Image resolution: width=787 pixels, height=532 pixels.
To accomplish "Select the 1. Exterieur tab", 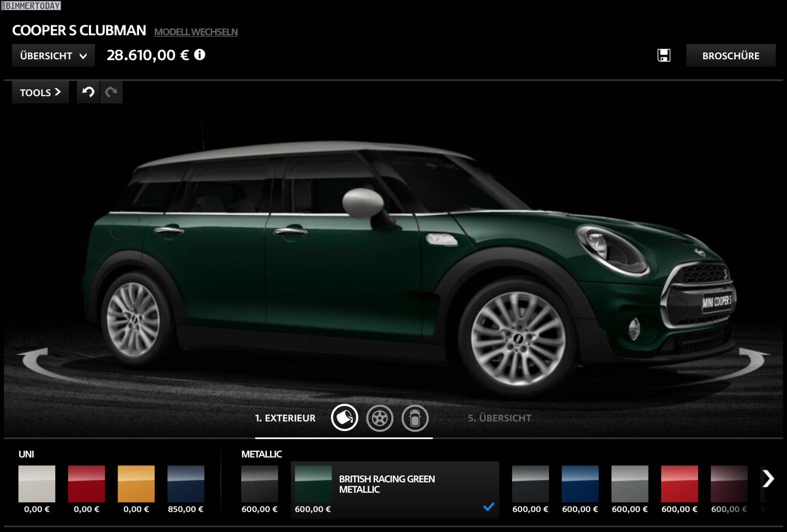I will (285, 418).
